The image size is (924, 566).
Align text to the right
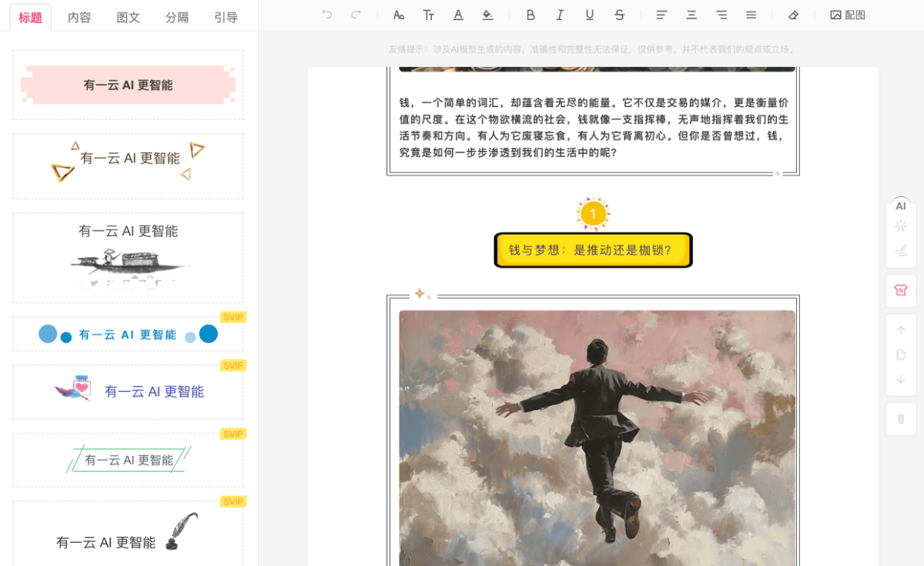(721, 15)
